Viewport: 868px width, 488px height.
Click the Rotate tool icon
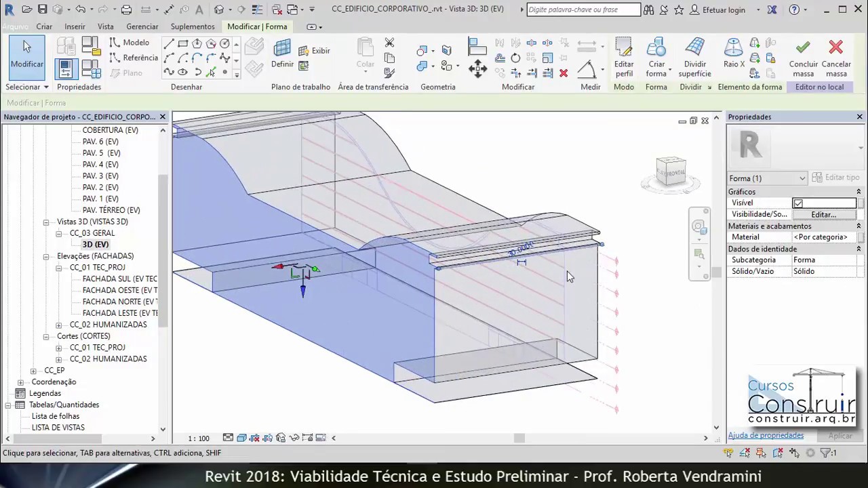click(516, 58)
